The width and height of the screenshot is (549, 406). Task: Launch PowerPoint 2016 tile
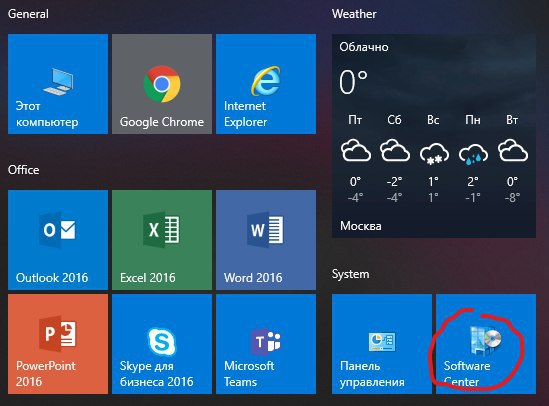(58, 344)
